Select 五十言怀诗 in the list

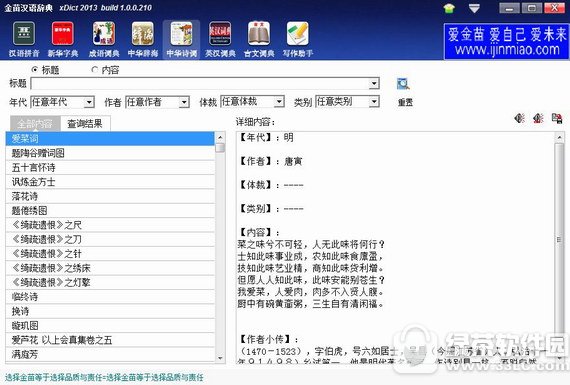point(110,168)
